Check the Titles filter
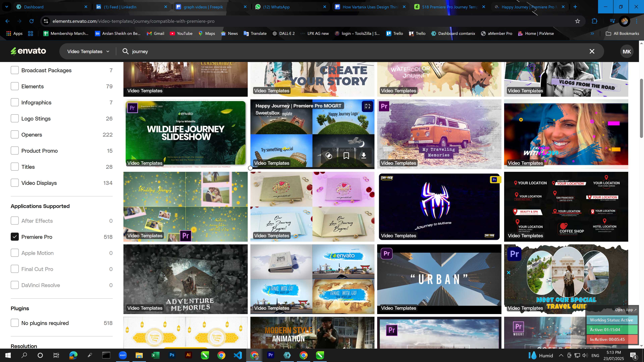Image resolution: width=644 pixels, height=362 pixels. [x=15, y=167]
